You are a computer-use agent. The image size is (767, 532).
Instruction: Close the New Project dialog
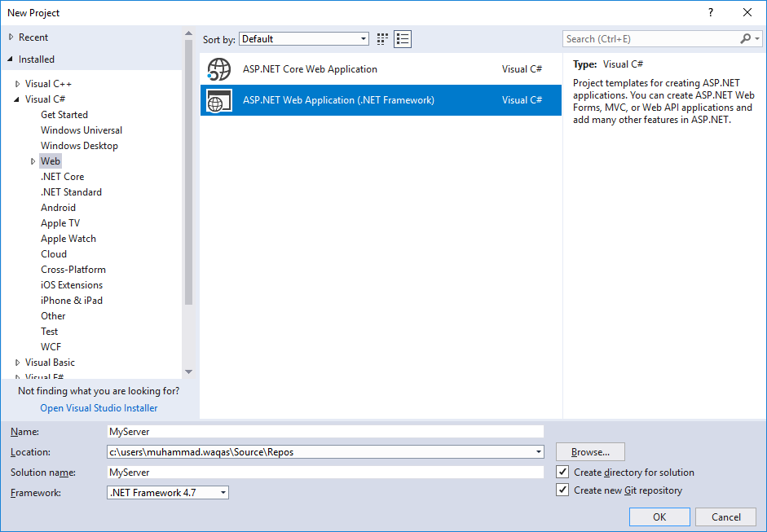747,13
